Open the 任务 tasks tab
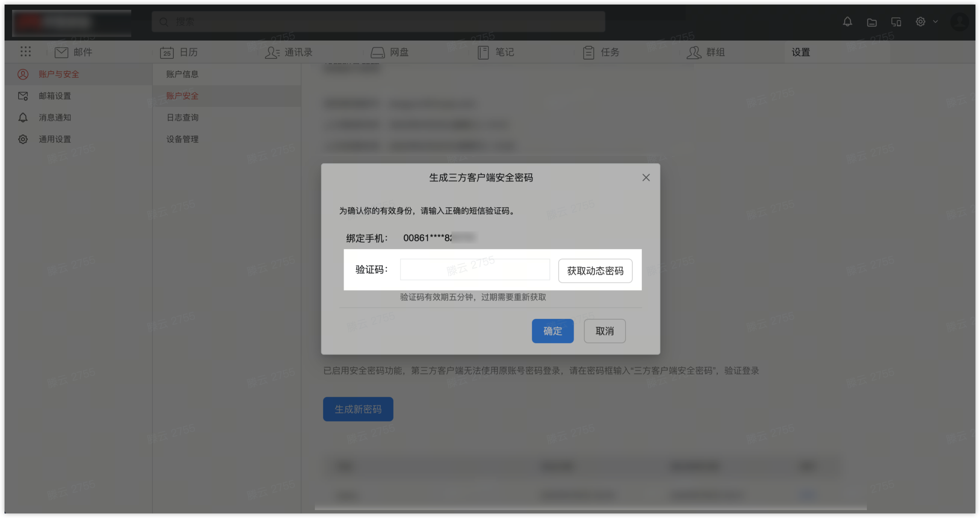The width and height of the screenshot is (980, 518). click(601, 52)
